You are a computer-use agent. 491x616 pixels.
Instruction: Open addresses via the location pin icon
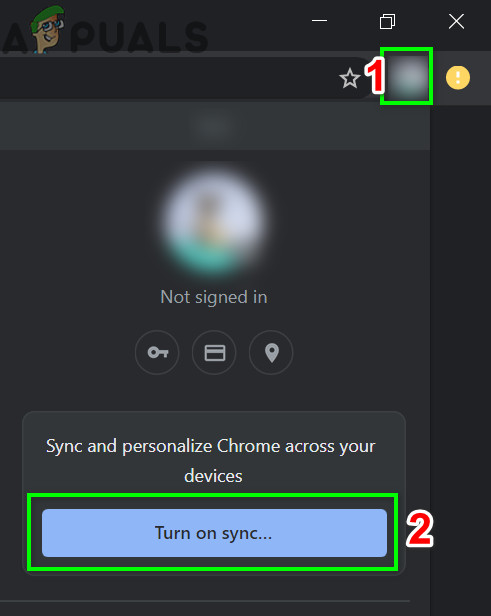coord(271,352)
